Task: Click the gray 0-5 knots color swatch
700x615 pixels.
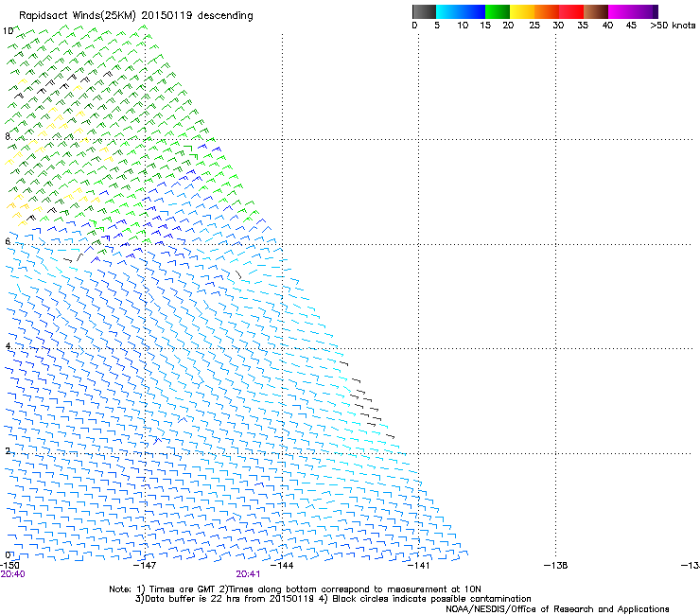Action: pyautogui.click(x=424, y=11)
